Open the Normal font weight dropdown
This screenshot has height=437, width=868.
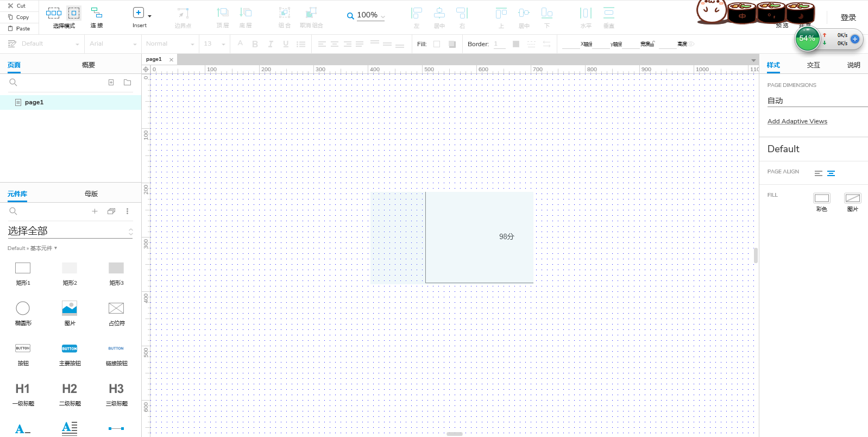169,43
